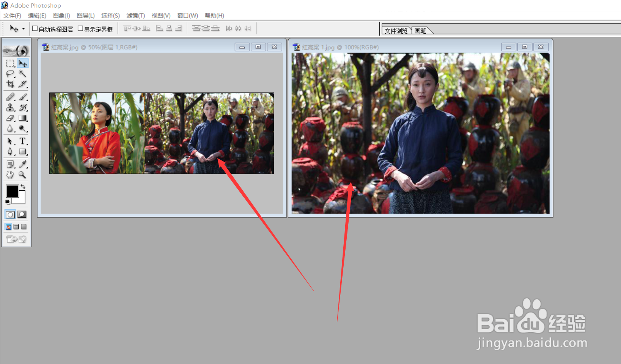Maximize the 红高粱.jpg document window

pyautogui.click(x=258, y=47)
